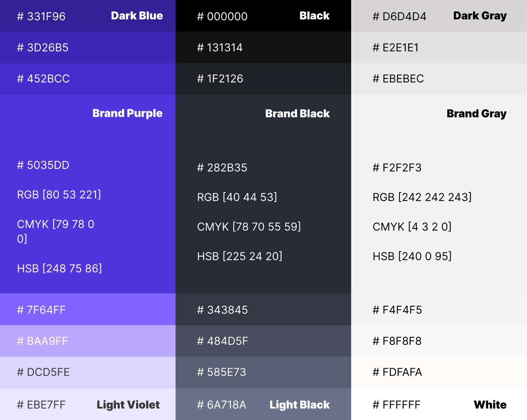Image resolution: width=527 pixels, height=420 pixels.
Task: Click the Light Violet label
Action: click(x=128, y=405)
